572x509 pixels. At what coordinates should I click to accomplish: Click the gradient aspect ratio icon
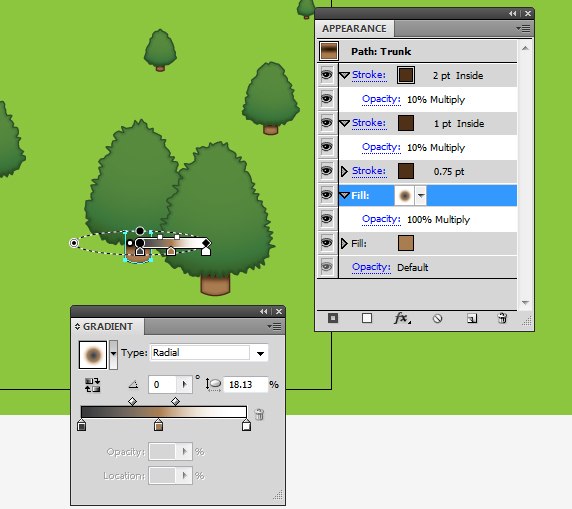(213, 385)
